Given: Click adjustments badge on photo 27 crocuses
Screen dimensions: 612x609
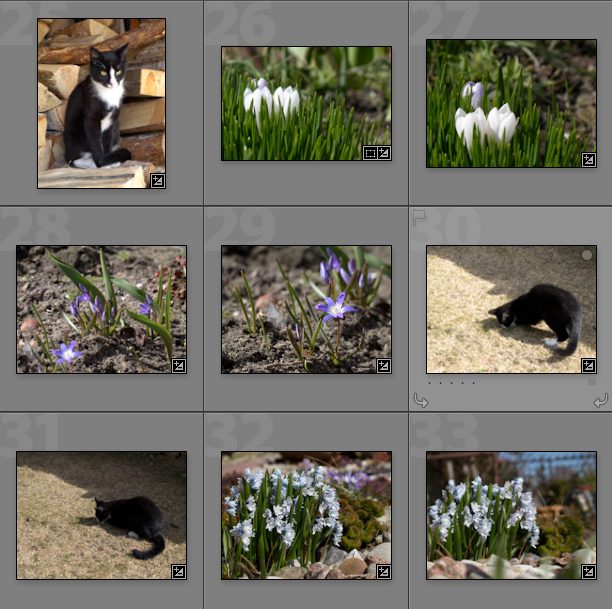Looking at the screenshot, I should click(588, 159).
